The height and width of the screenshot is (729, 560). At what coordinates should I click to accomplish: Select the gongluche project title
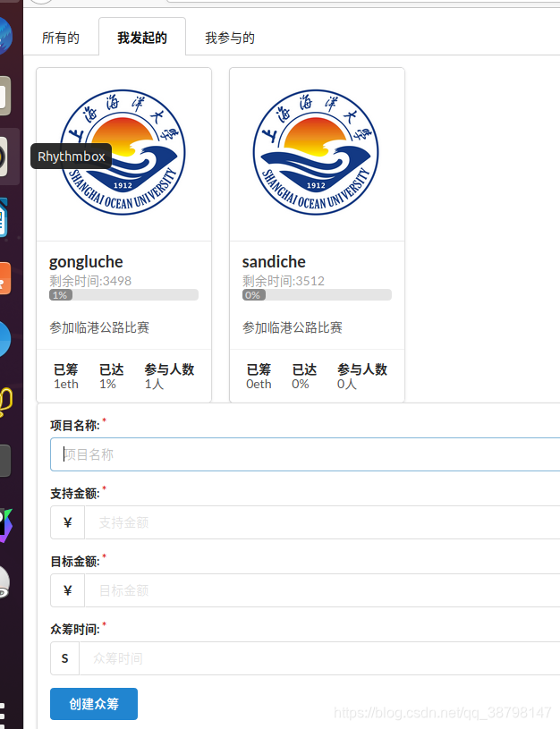pos(86,262)
